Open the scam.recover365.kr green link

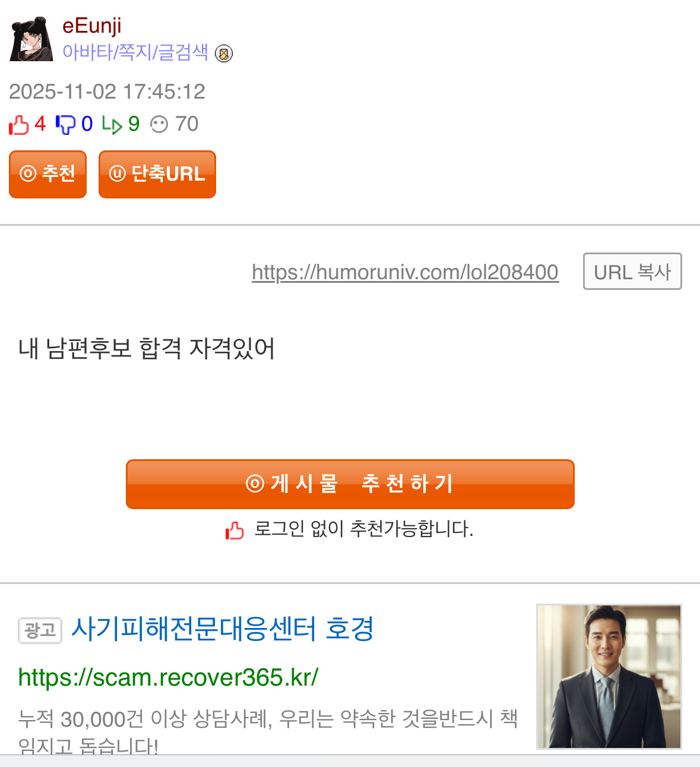[169, 677]
